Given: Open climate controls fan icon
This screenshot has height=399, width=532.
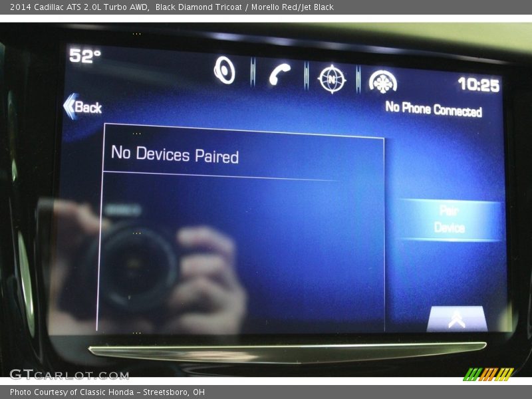Looking at the screenshot, I should point(383,82).
